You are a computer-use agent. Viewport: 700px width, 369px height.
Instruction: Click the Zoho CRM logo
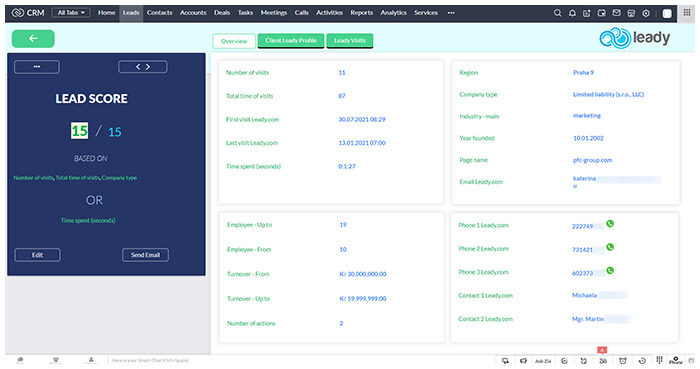28,12
